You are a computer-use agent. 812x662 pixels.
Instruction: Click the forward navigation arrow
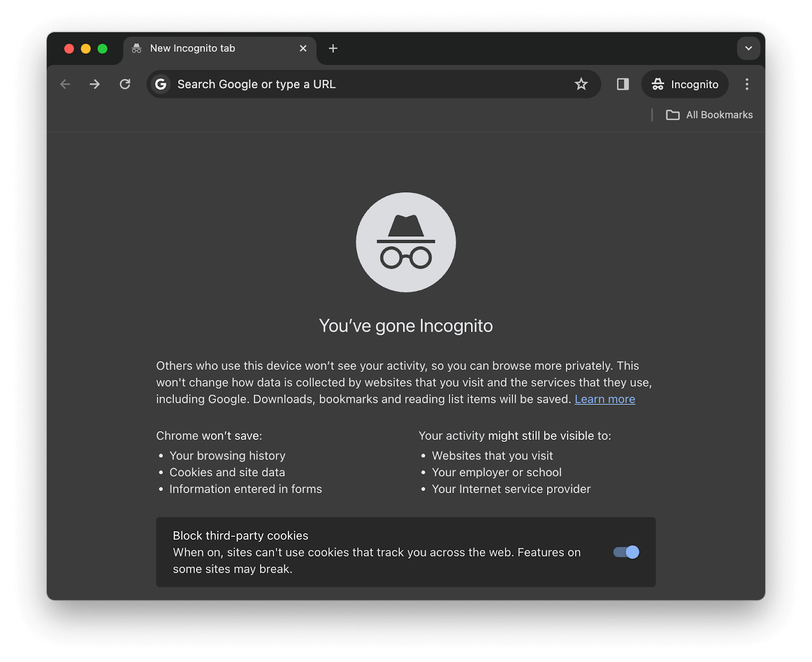(95, 84)
